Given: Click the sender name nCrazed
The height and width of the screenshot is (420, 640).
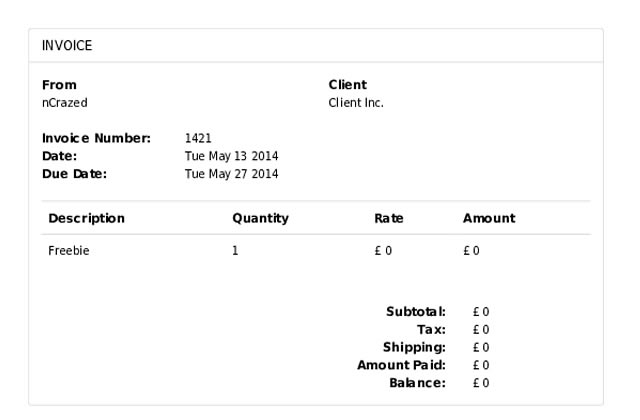Looking at the screenshot, I should tap(64, 102).
